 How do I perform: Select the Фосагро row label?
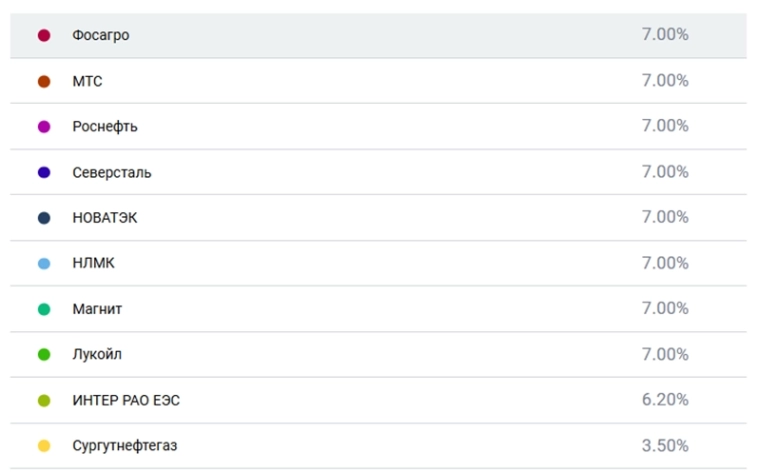[x=100, y=36]
